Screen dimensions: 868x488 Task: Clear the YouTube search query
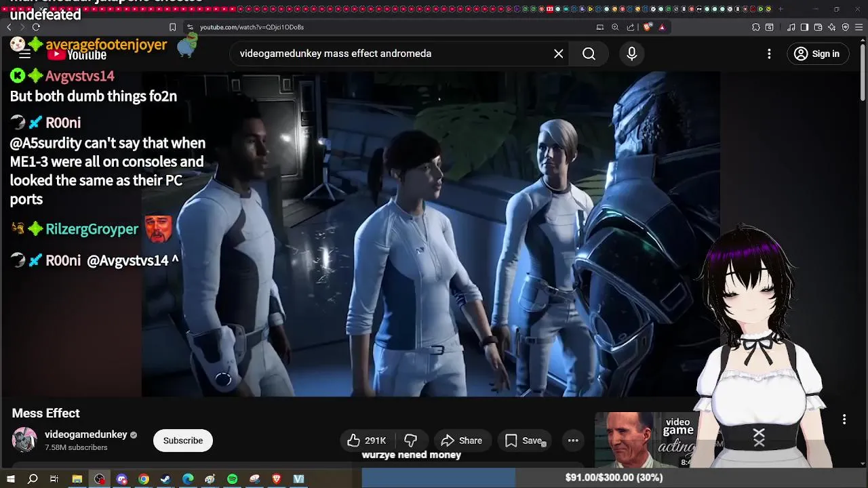558,54
